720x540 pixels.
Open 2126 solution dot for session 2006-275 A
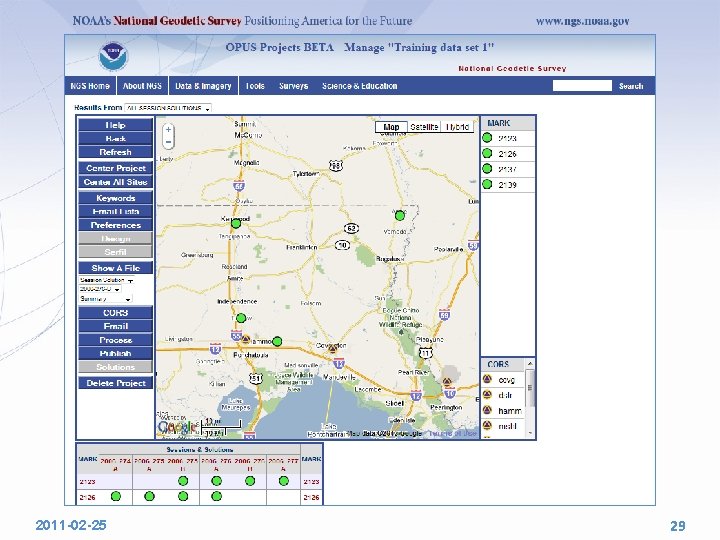point(149,496)
